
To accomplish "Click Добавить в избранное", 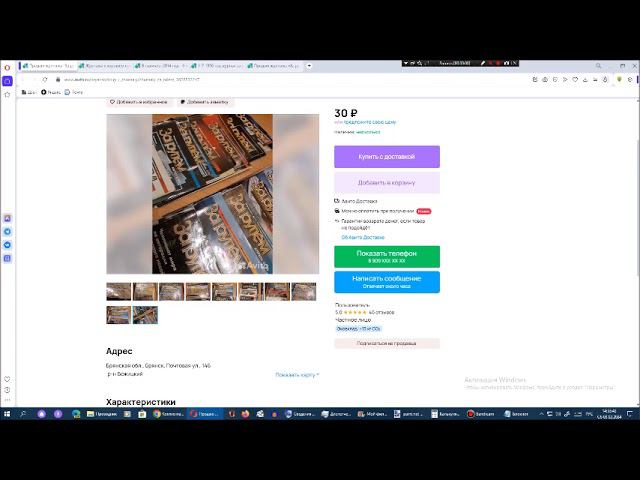I will [139, 102].
